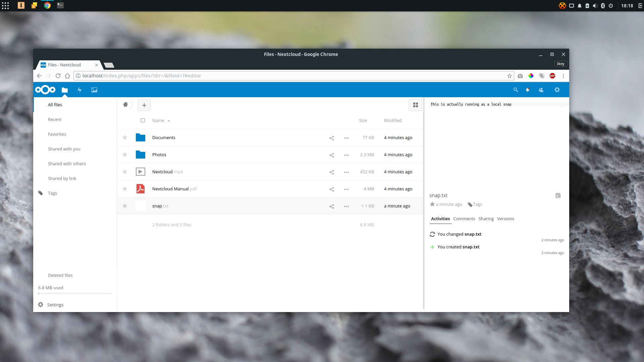Open the Activity lightning bolt app
Screen dimensions: 644x362
coord(79,90)
